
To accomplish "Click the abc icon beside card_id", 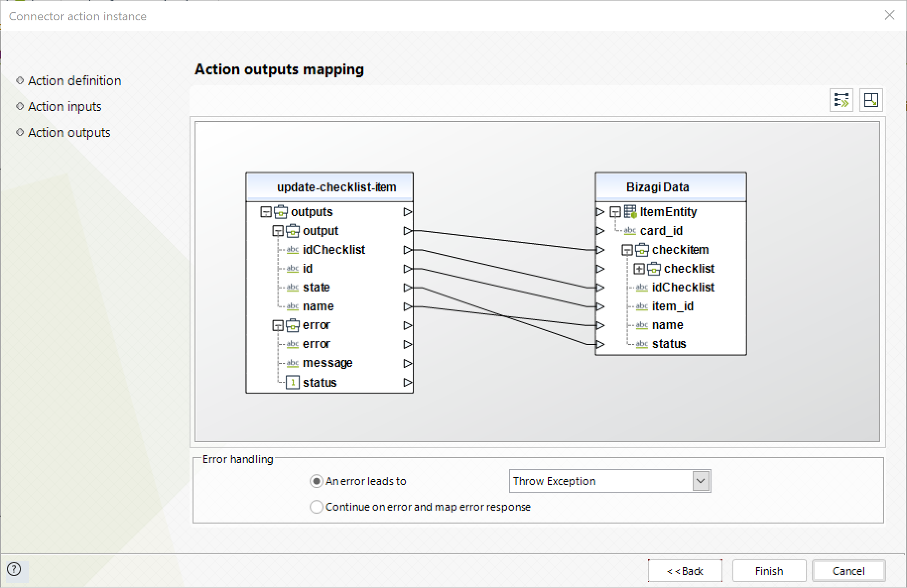I will [630, 231].
